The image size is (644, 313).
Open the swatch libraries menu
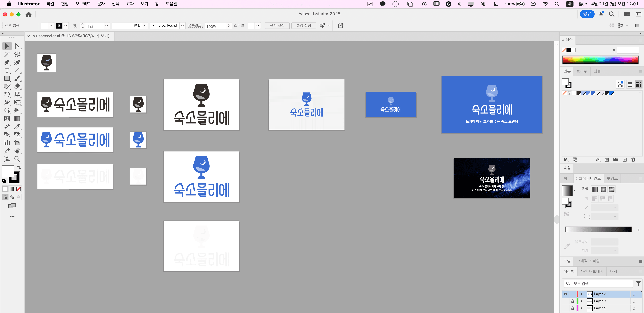pyautogui.click(x=566, y=160)
